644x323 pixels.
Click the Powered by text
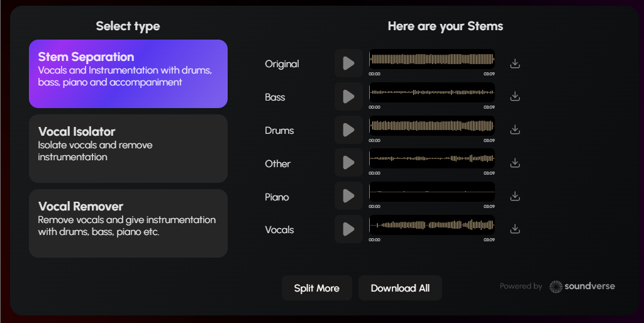(521, 287)
